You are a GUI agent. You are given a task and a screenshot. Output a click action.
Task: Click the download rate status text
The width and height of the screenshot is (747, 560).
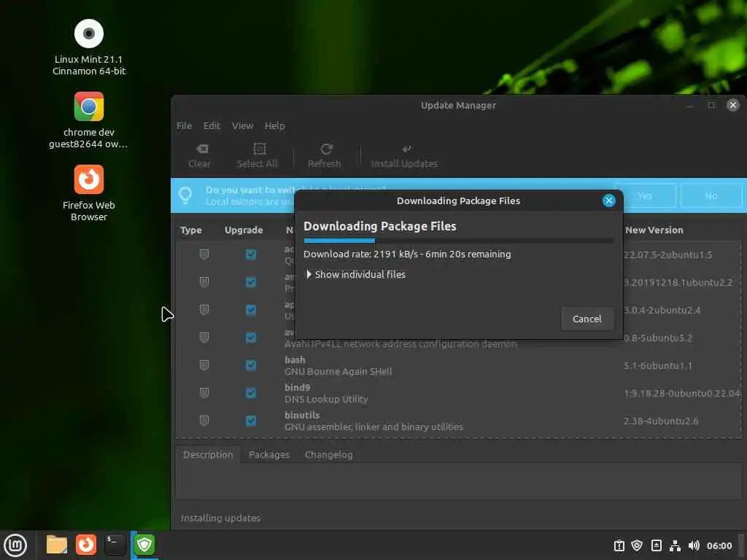coord(407,254)
